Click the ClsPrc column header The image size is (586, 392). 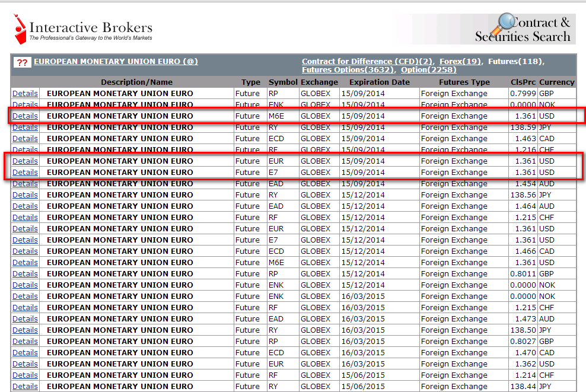(x=523, y=82)
